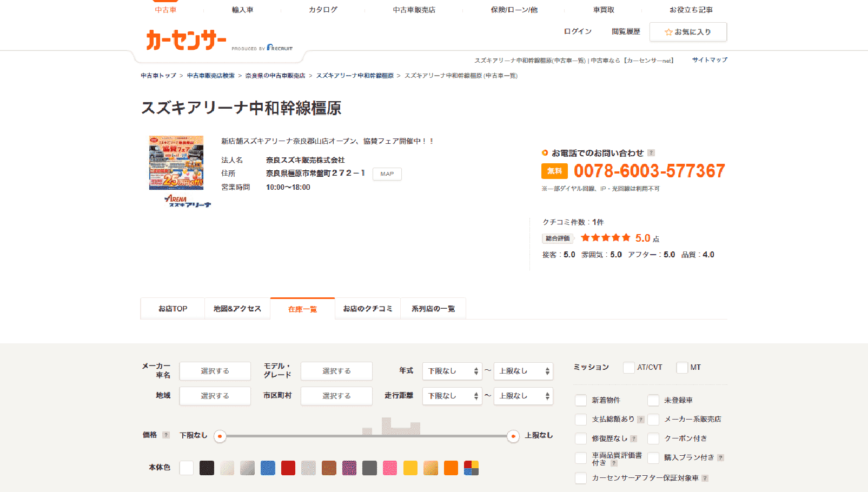Screen dimensions: 868x492
Task: Check the 修復歴なし checkbox
Action: click(x=581, y=439)
